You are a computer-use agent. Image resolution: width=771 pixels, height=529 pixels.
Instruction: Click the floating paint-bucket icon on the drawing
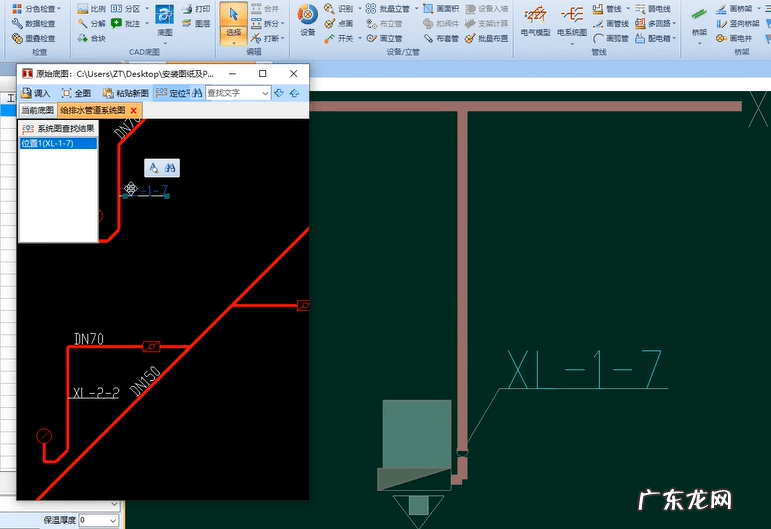[155, 168]
